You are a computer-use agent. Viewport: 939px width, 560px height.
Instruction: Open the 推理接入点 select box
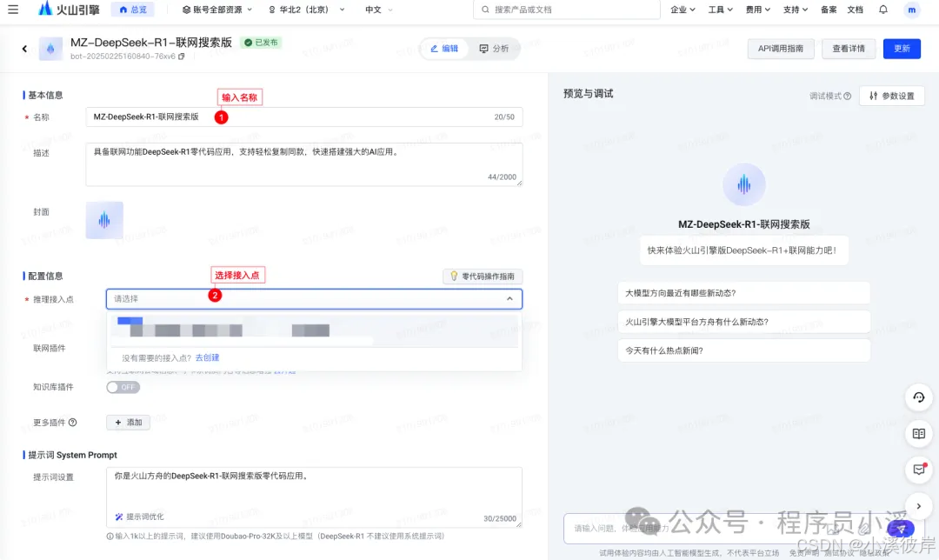click(314, 299)
